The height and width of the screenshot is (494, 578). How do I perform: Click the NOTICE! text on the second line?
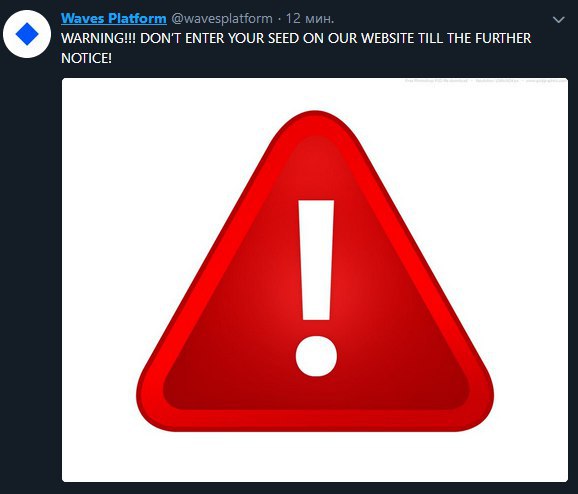click(x=86, y=58)
